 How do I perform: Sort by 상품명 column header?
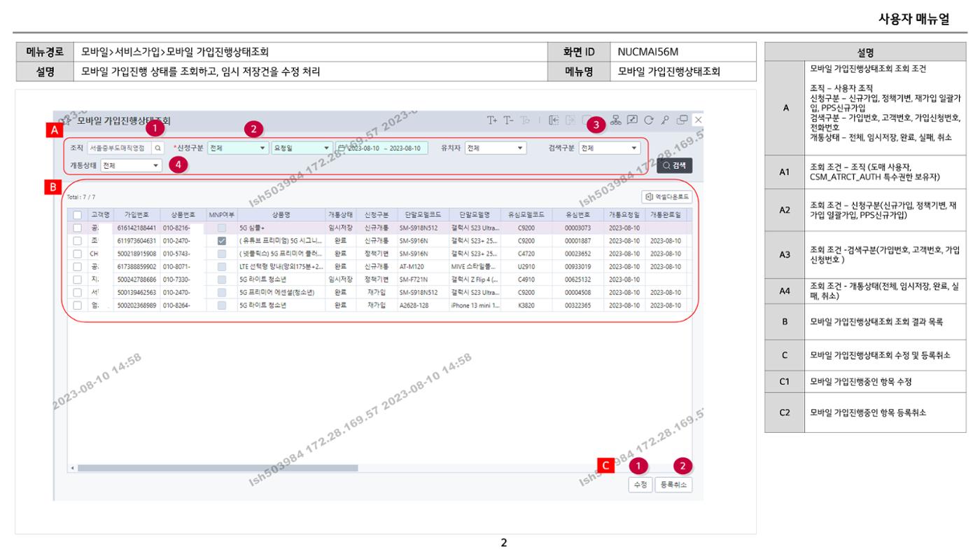[281, 215]
